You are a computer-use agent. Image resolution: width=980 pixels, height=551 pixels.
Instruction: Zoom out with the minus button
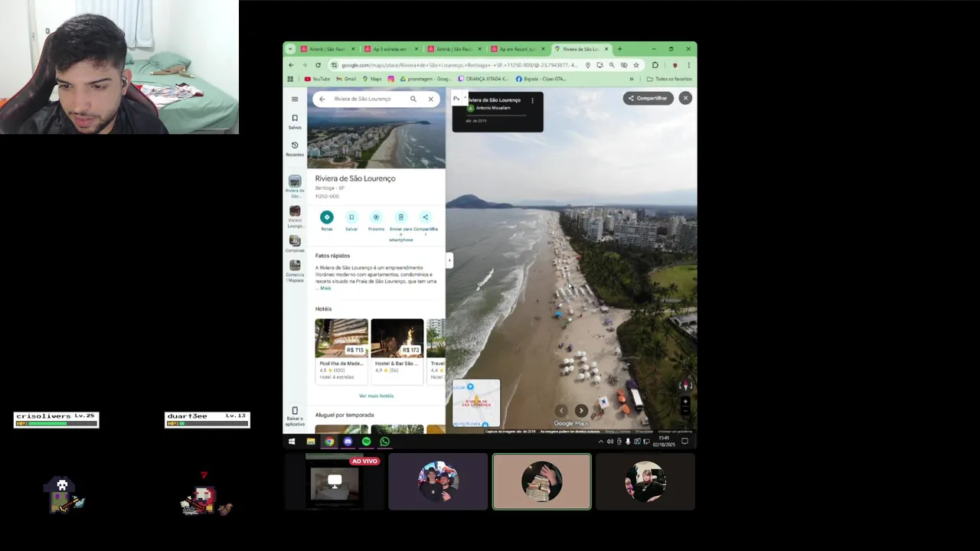pyautogui.click(x=685, y=411)
